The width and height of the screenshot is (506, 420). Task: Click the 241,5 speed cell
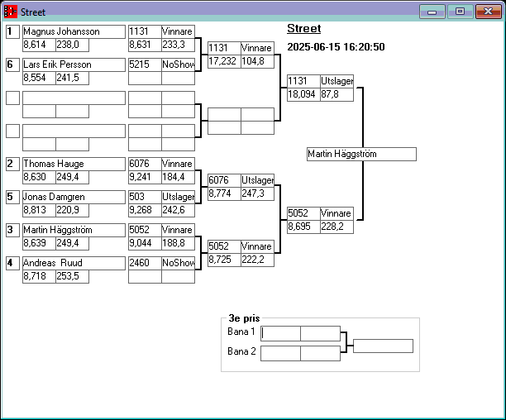[72, 78]
